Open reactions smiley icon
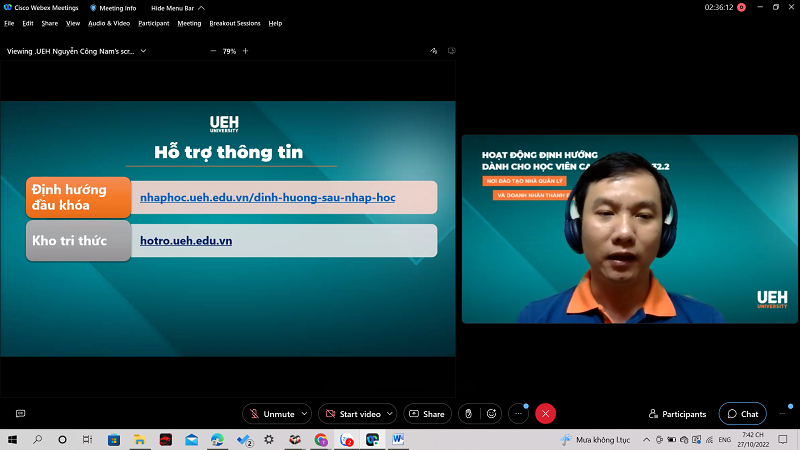The width and height of the screenshot is (800, 450). point(491,414)
